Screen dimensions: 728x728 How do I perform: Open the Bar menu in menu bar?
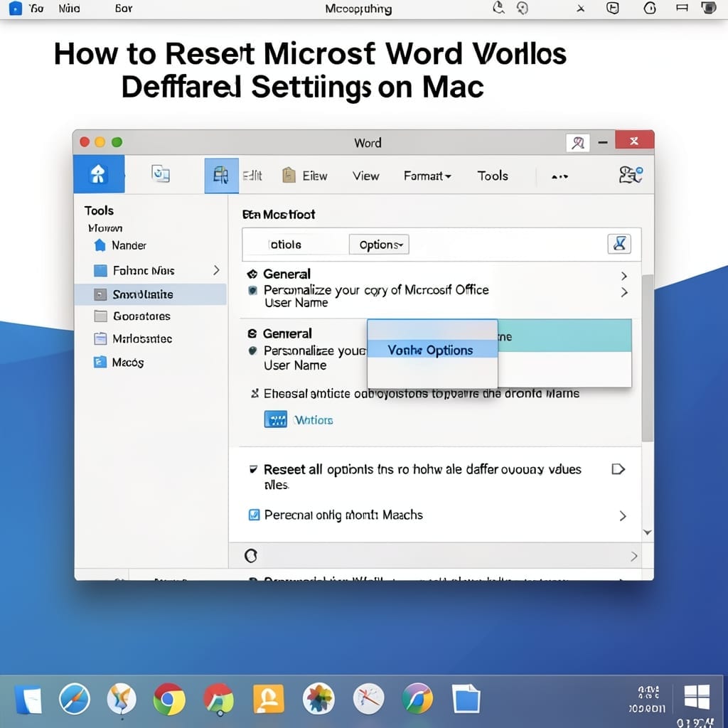[x=124, y=9]
